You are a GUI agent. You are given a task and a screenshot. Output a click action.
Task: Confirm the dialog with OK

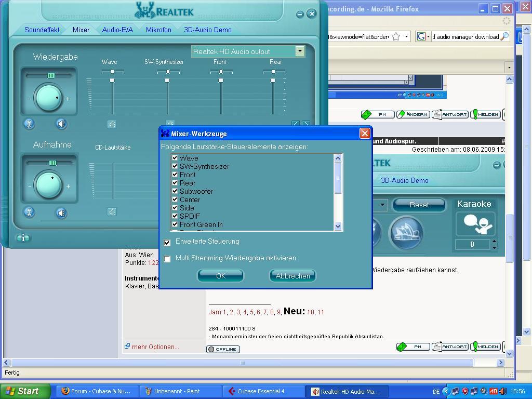(x=220, y=276)
